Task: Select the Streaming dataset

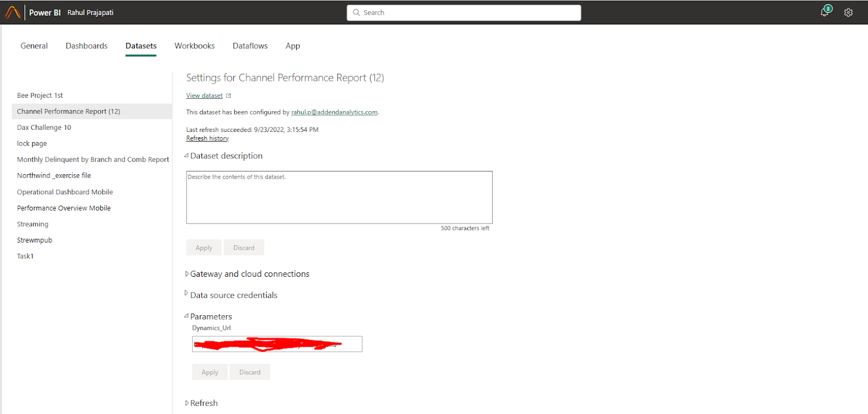Action: [x=33, y=224]
